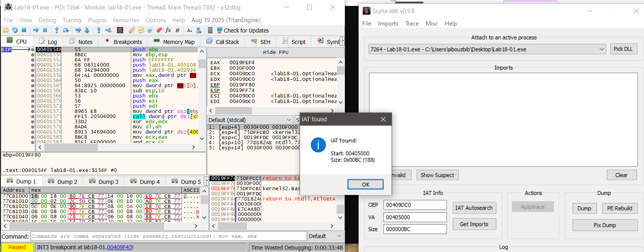
Task: Click the Hide FPU toggle above registers
Action: click(275, 52)
